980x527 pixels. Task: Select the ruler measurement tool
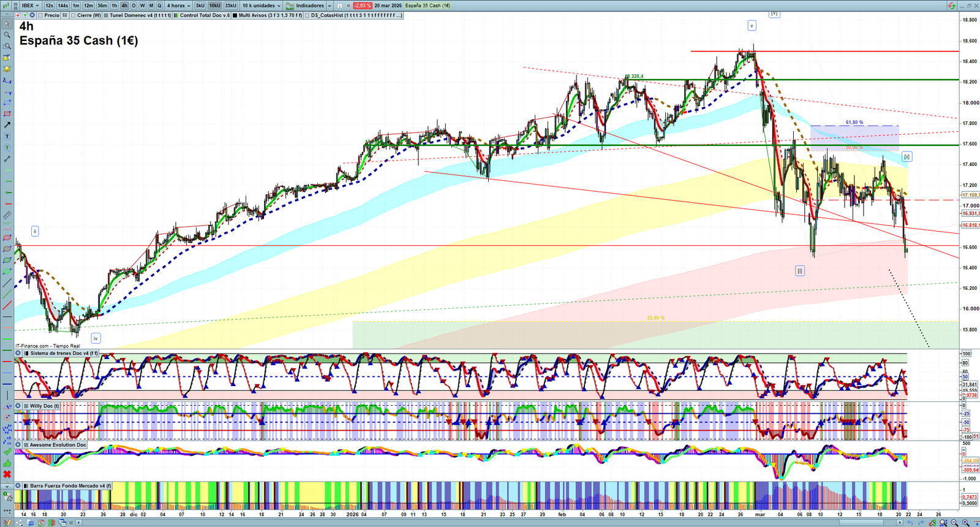coord(7,215)
